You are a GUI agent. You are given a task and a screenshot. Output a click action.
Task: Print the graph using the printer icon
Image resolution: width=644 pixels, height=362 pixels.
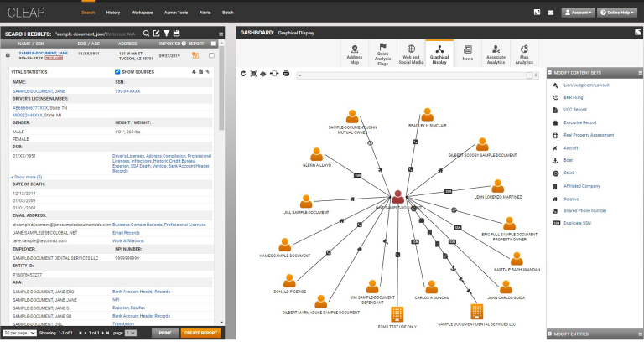286,74
